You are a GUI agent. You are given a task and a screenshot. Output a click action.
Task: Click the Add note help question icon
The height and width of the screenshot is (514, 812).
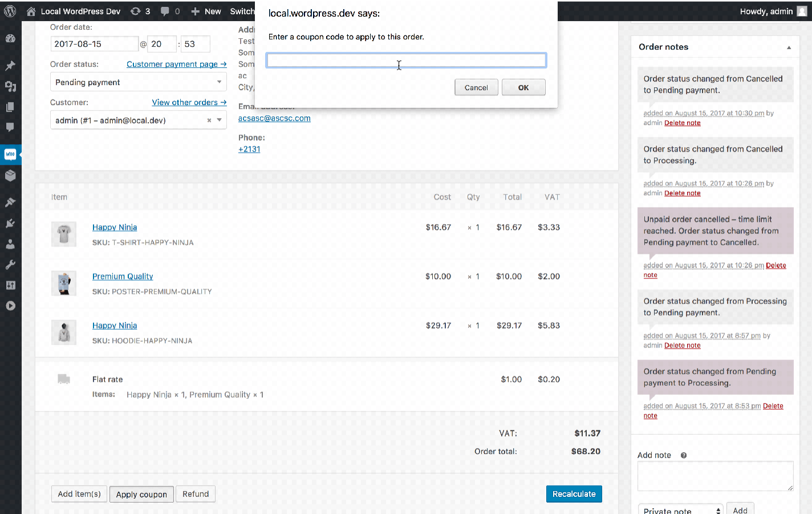click(683, 455)
